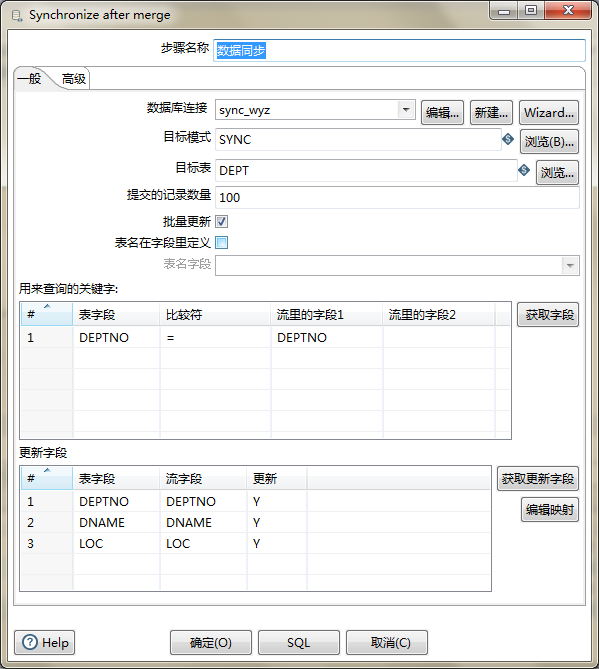Expand the 表名字段 dropdown
Screen dimensions: 599x669
click(570, 265)
